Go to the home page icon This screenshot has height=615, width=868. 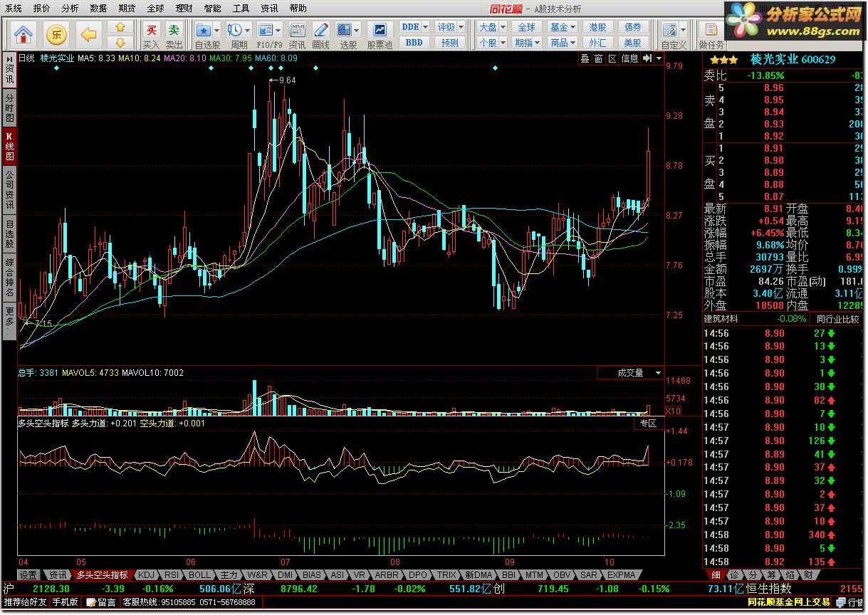tap(24, 33)
